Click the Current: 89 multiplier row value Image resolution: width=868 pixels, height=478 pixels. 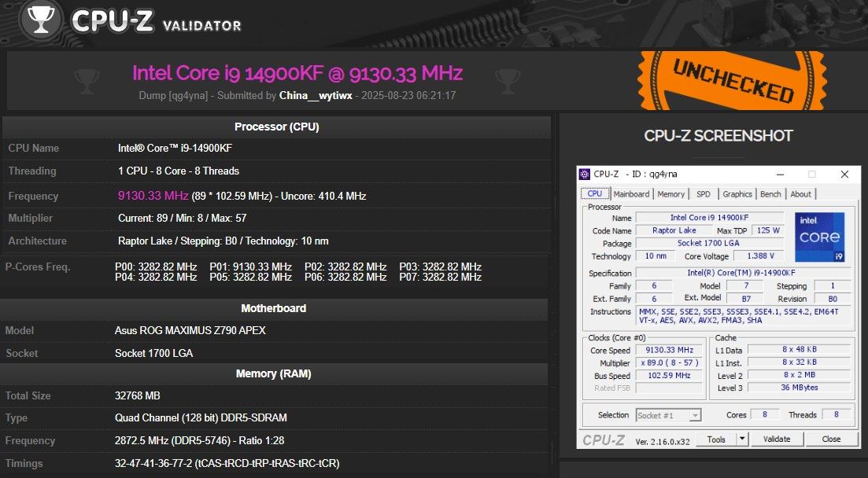(x=182, y=218)
